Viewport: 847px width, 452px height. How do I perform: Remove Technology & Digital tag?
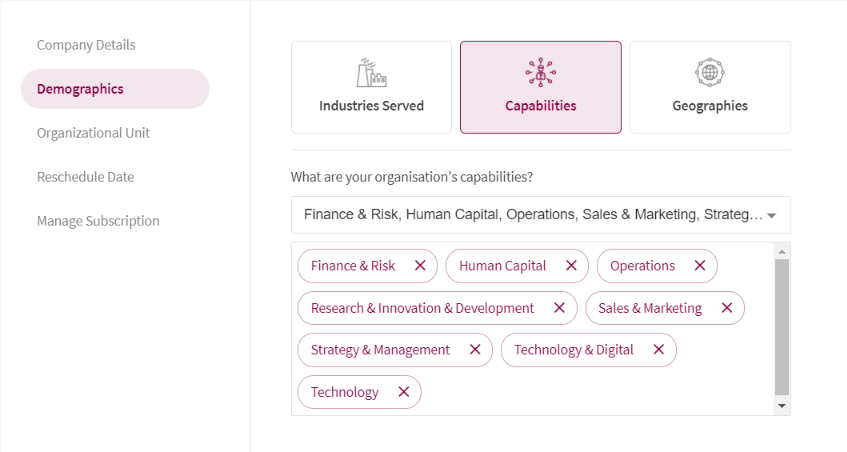658,350
